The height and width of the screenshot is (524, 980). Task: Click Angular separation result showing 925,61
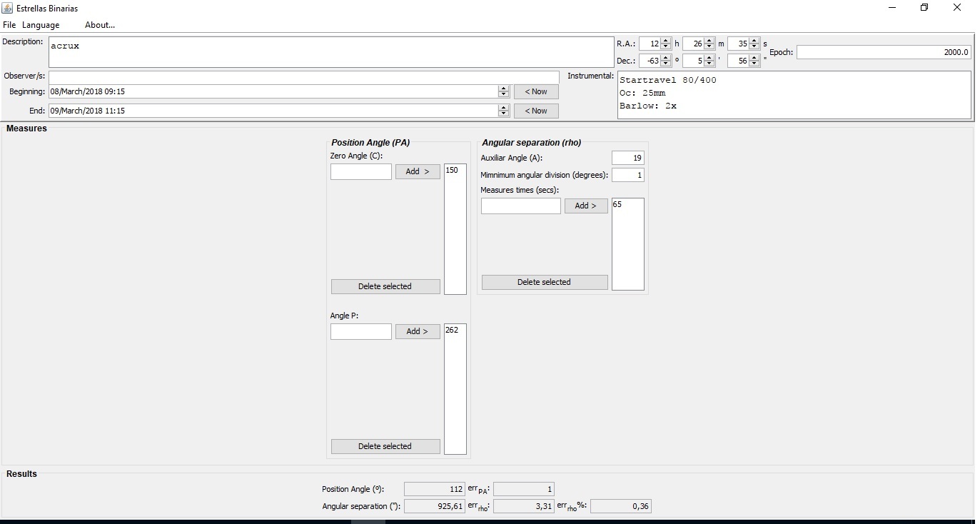pos(435,506)
